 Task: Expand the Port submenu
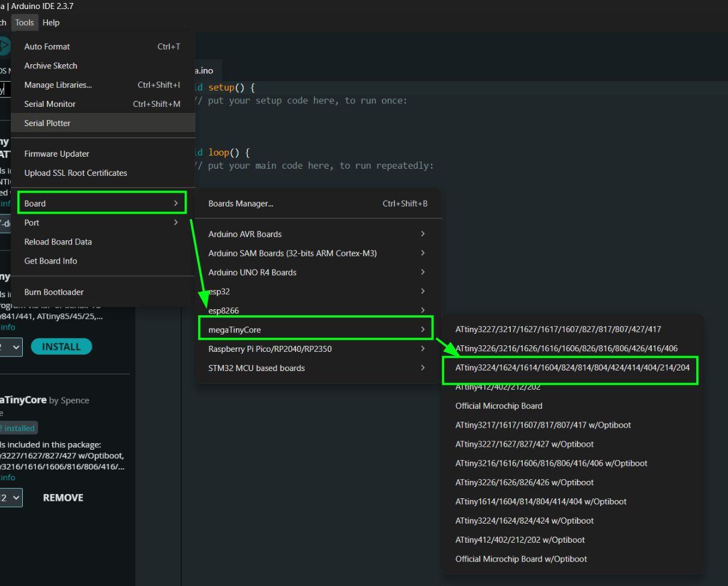(x=103, y=223)
